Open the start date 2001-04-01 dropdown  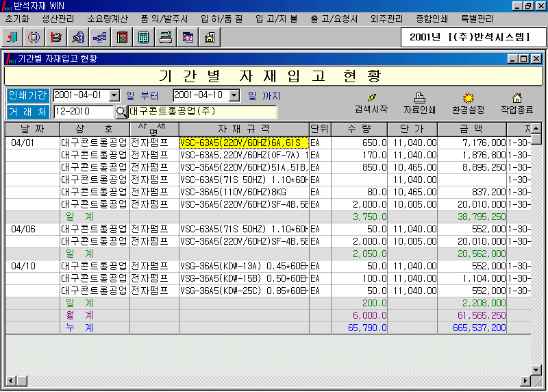[x=114, y=95]
